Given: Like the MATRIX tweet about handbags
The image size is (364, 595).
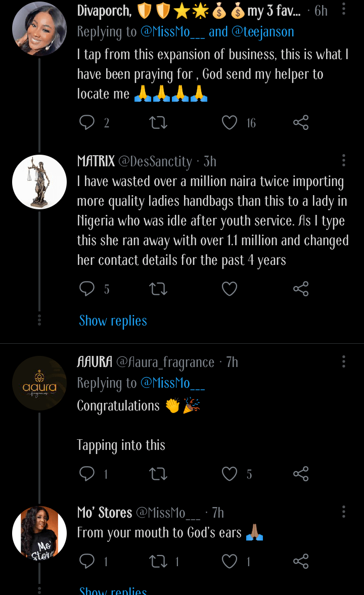Looking at the screenshot, I should tap(230, 289).
